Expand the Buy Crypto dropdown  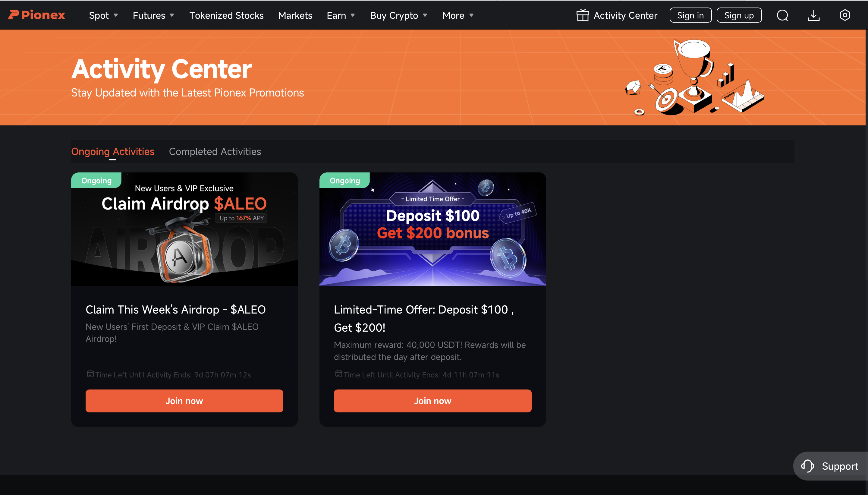click(399, 15)
